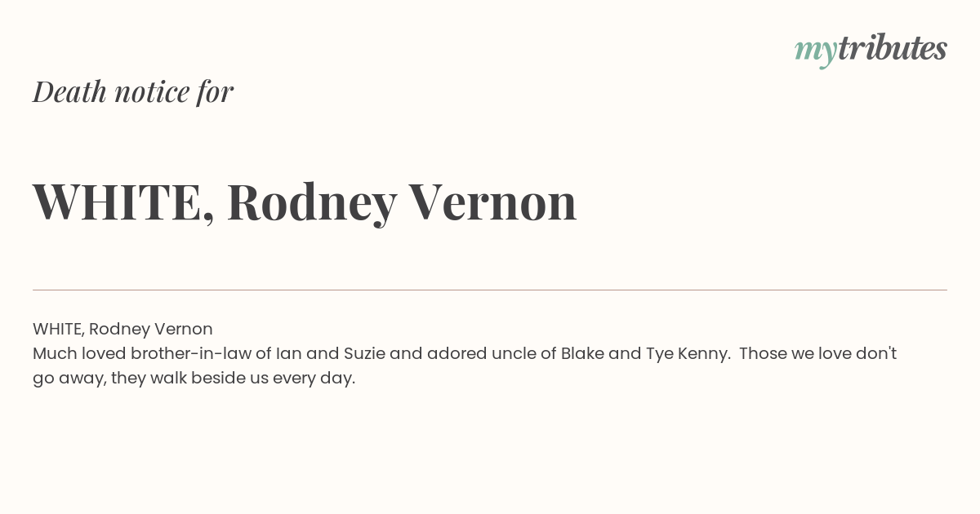Click "WHITE," in the large title
The height and width of the screenshot is (514, 980).
tap(123, 203)
